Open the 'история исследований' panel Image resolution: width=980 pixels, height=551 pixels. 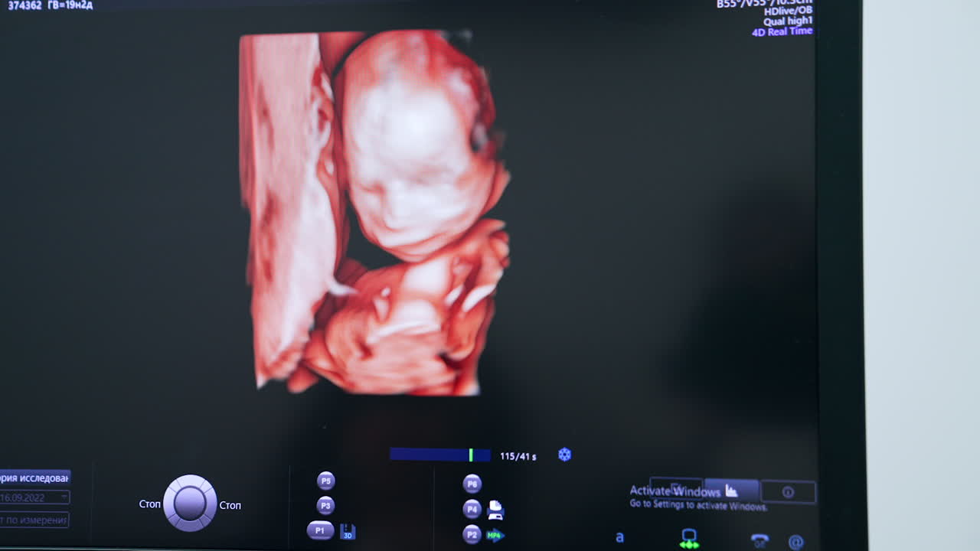tap(34, 478)
